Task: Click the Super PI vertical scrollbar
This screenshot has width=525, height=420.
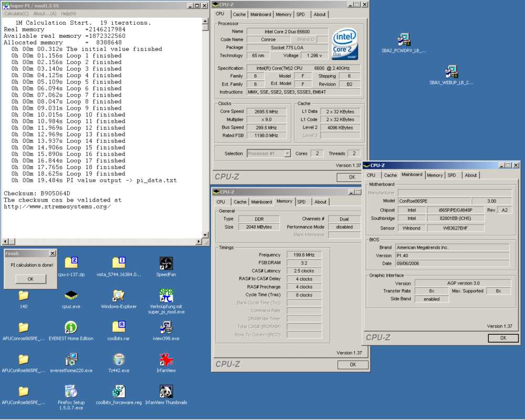Action: pos(206,131)
